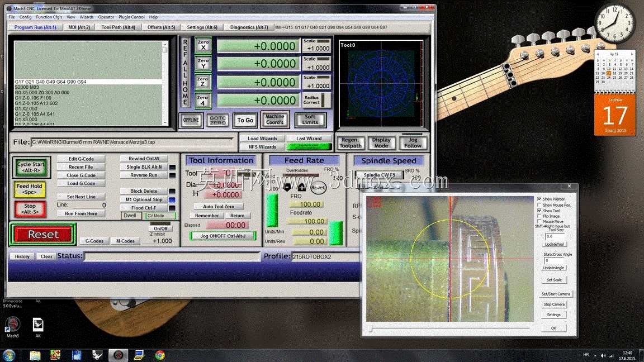The width and height of the screenshot is (644, 362).
Task: Zero the X axis DRO
Action: [x=203, y=45]
